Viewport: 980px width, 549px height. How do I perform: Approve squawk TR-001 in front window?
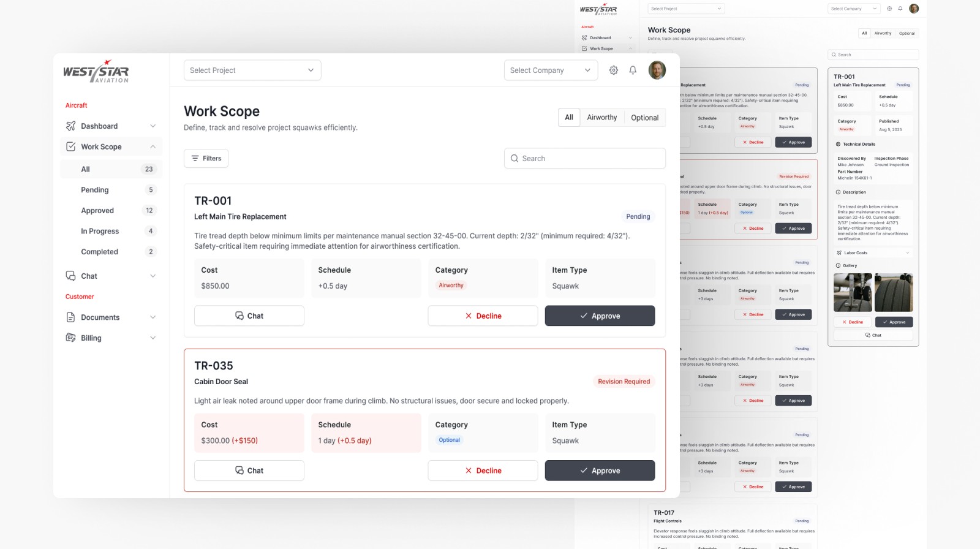[600, 316]
